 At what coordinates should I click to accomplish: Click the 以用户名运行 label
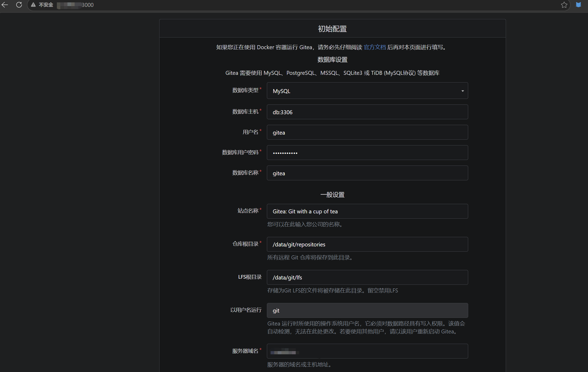(x=246, y=310)
